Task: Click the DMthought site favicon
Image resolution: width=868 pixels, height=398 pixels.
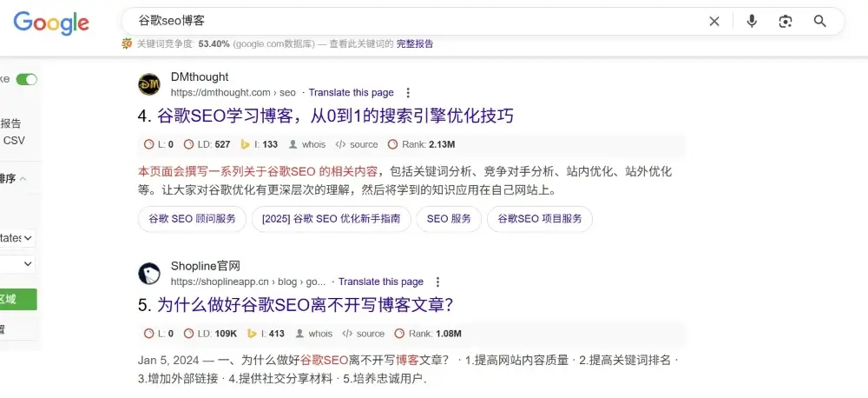Action: click(149, 84)
